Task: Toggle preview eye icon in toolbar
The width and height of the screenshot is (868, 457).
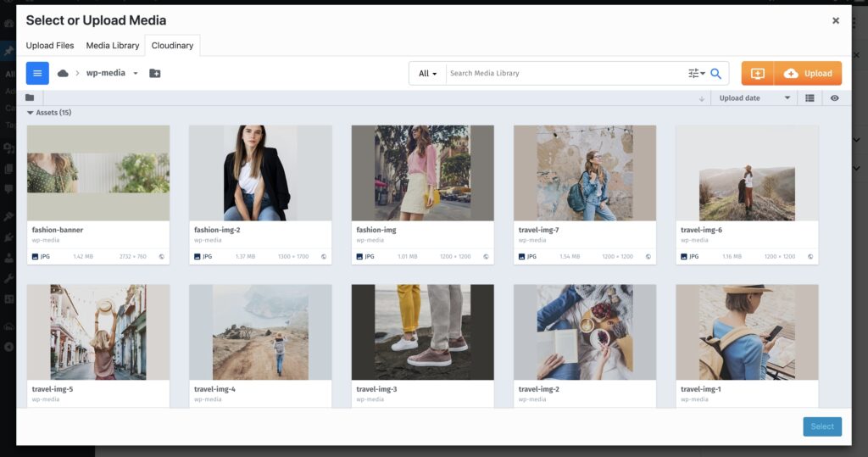Action: click(x=834, y=98)
